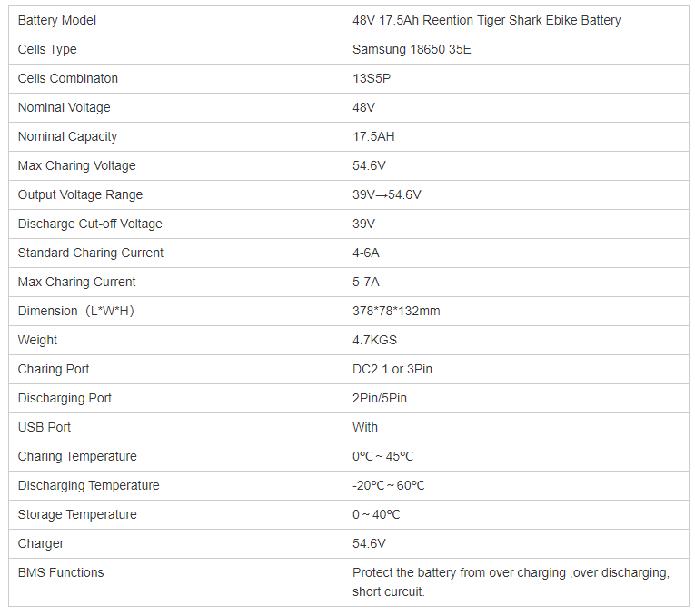Click the 378*78*132mm dimension value
Screen dimensions: 695x616
pos(396,311)
